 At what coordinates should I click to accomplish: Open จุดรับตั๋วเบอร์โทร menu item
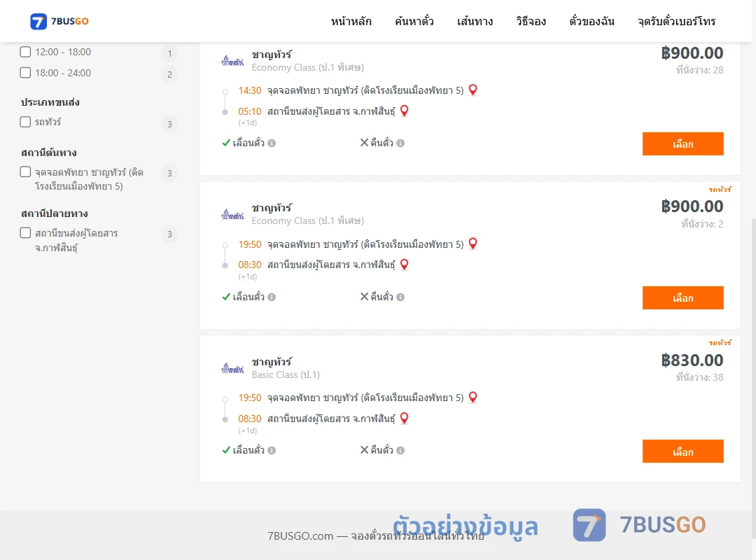point(676,21)
